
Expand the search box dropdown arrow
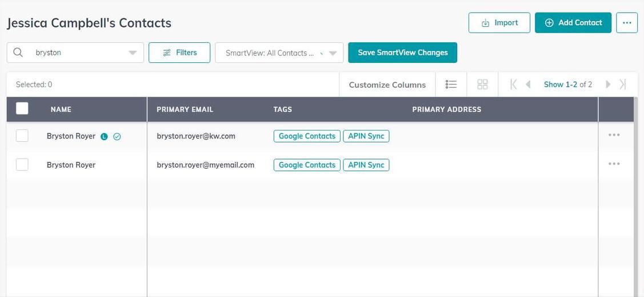(133, 53)
